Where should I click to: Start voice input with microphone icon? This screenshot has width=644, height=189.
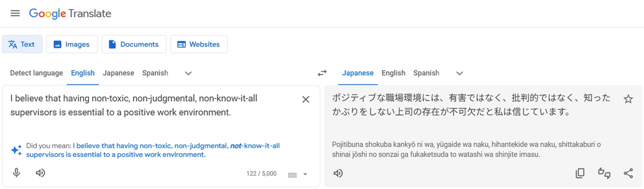[x=17, y=173]
